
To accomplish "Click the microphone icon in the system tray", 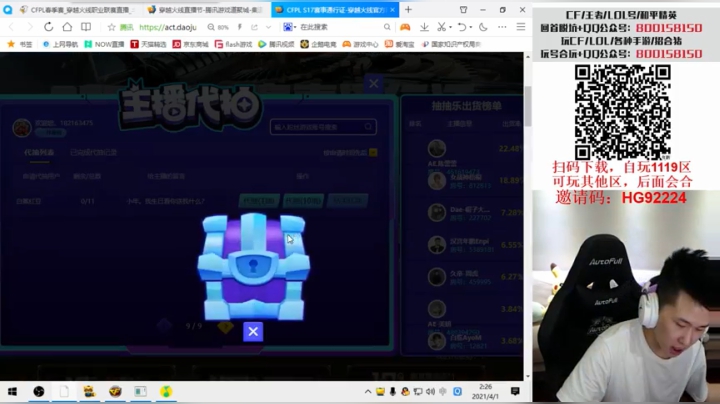I will point(393,392).
